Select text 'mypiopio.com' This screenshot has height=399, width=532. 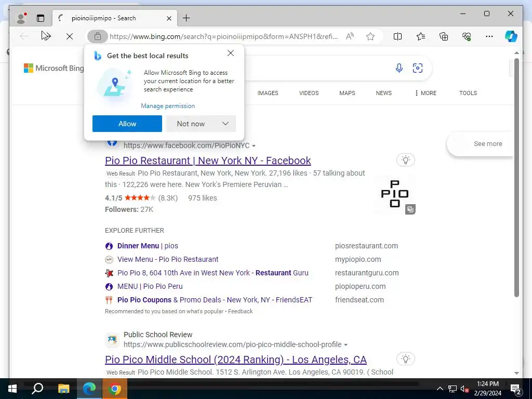coord(358,259)
